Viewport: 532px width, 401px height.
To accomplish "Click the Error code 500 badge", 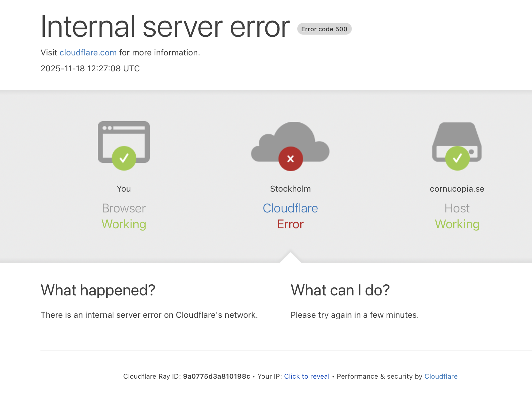I will pos(324,29).
